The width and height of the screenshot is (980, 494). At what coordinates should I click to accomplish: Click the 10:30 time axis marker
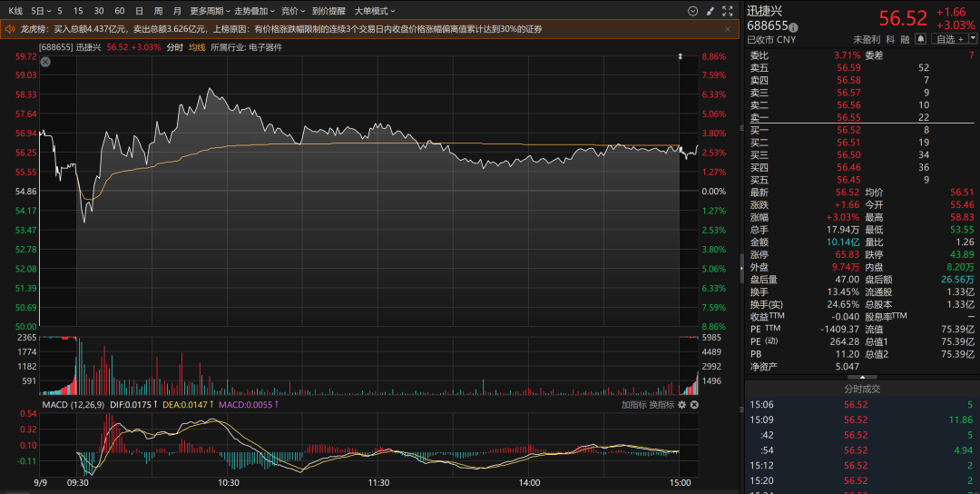click(228, 483)
